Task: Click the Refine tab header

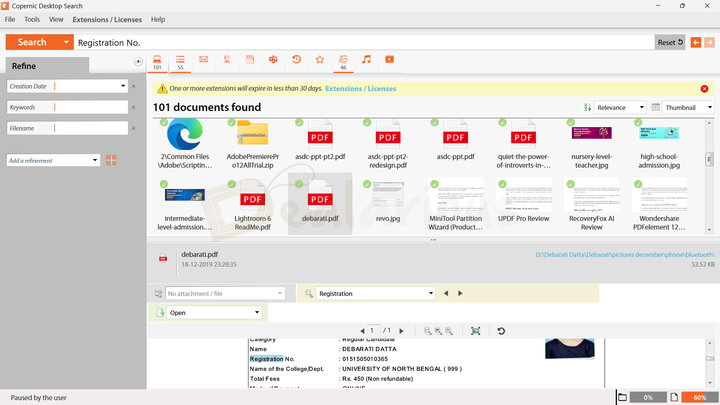Action: tap(47, 66)
